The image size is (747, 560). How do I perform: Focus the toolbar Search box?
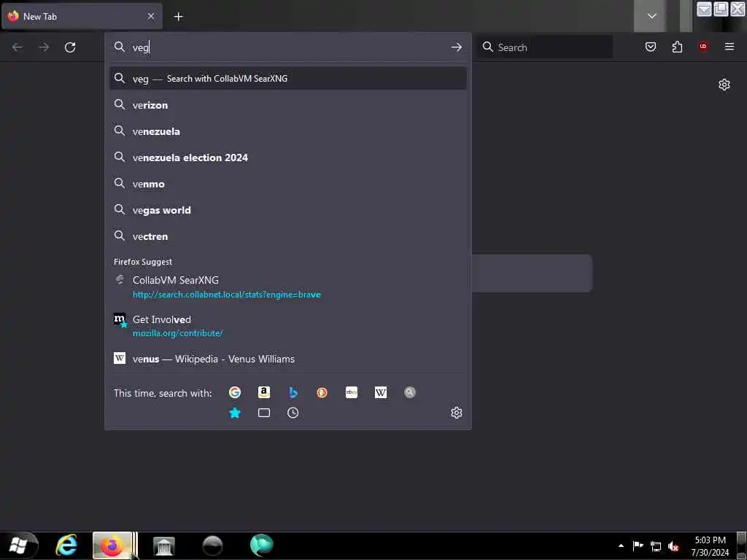pos(546,47)
